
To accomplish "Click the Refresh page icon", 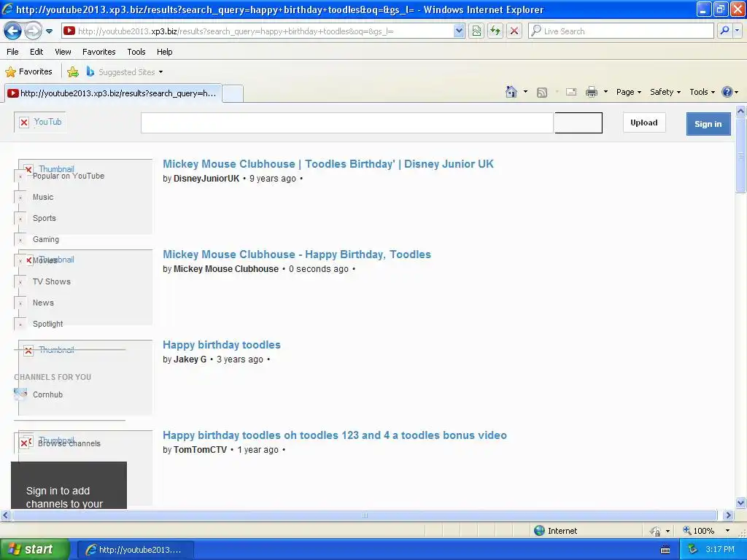I will pyautogui.click(x=495, y=31).
